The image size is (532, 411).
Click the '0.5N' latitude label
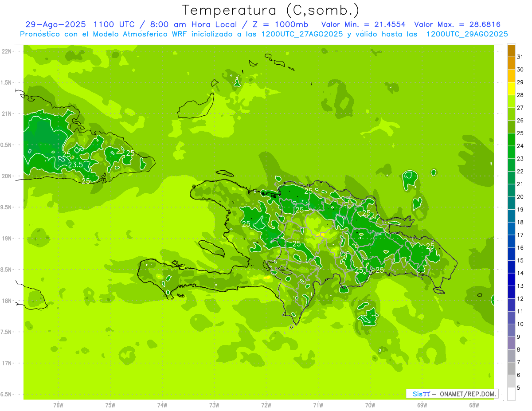tap(7, 145)
